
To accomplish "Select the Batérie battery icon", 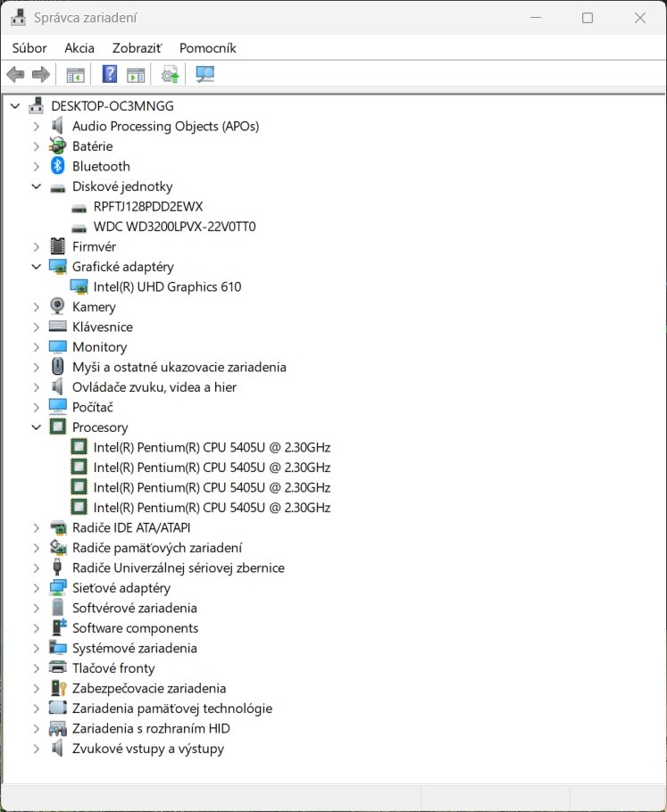I will pyautogui.click(x=57, y=146).
